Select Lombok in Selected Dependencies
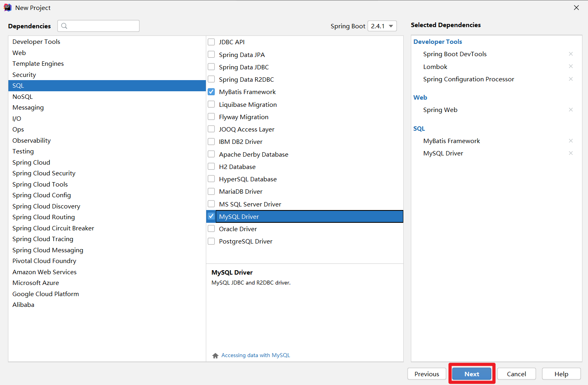The height and width of the screenshot is (385, 588). tap(435, 67)
